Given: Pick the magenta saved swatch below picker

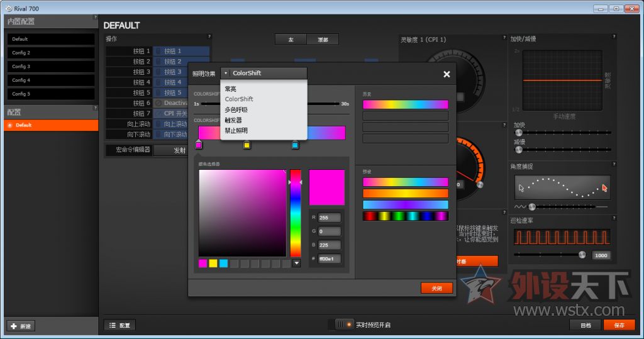Looking at the screenshot, I should 203,264.
